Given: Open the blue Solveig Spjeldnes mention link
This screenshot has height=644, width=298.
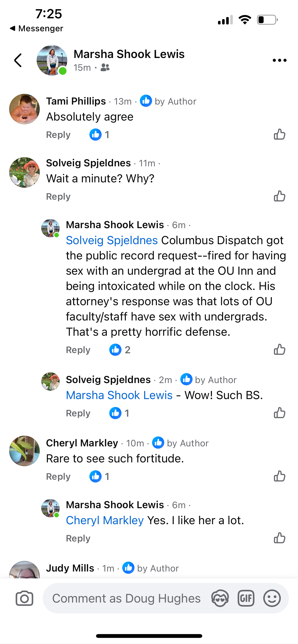Looking at the screenshot, I should [x=112, y=240].
